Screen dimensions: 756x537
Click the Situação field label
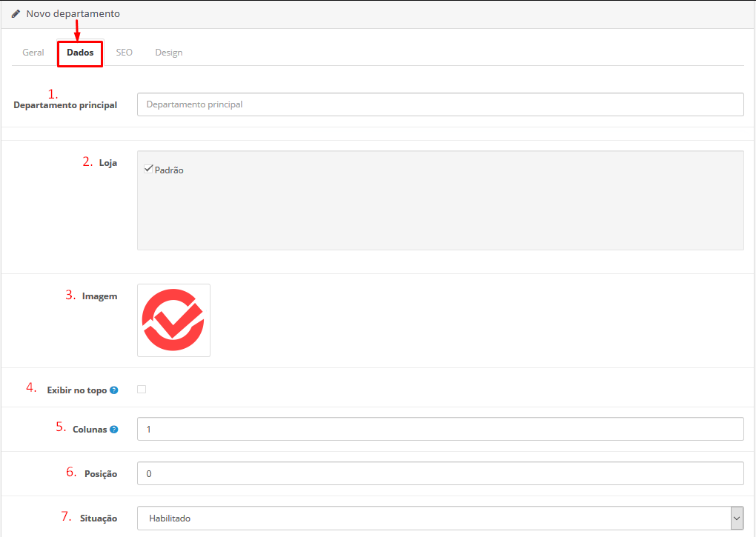pyautogui.click(x=99, y=518)
